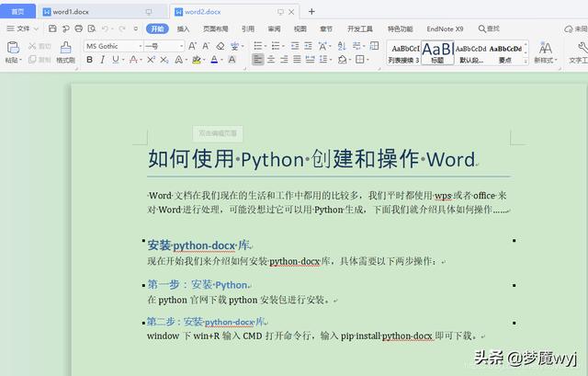Click the distributed alignment icon

[311, 59]
